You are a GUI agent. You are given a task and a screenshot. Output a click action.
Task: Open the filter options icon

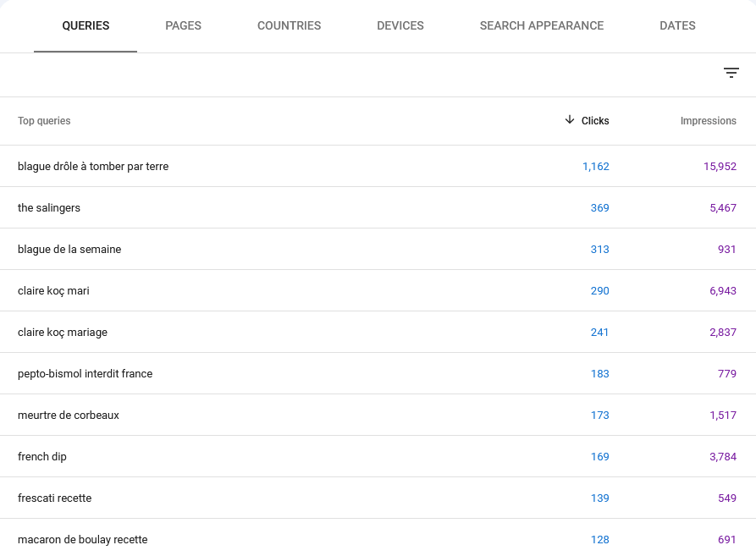731,73
